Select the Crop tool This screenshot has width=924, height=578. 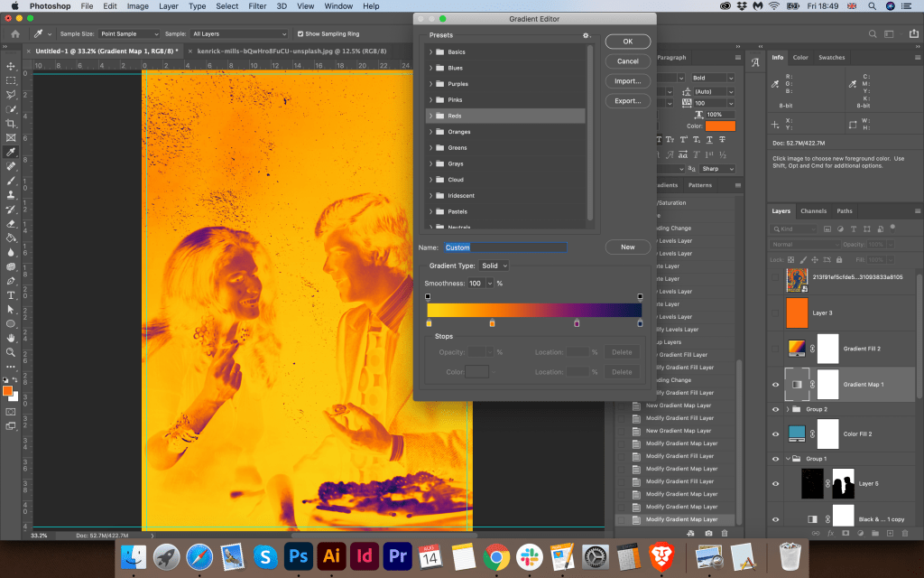point(11,123)
